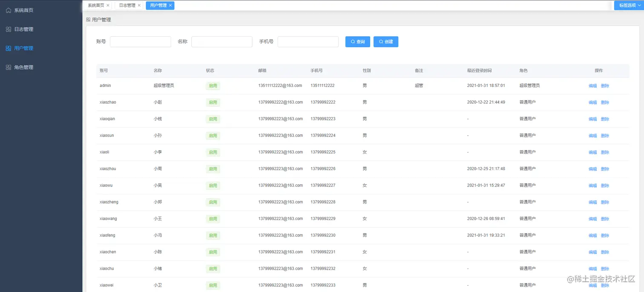
Task: Edit the xiaowu user
Action: point(592,185)
